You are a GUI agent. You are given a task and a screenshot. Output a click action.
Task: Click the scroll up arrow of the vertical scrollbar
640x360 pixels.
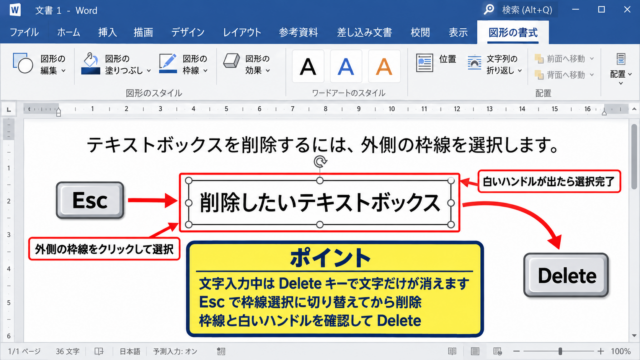coord(634,109)
